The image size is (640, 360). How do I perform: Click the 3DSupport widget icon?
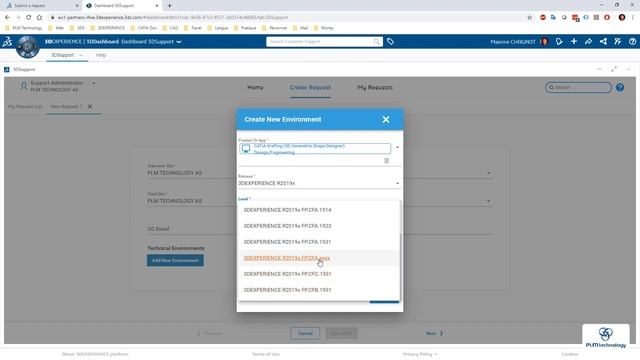click(x=7, y=69)
